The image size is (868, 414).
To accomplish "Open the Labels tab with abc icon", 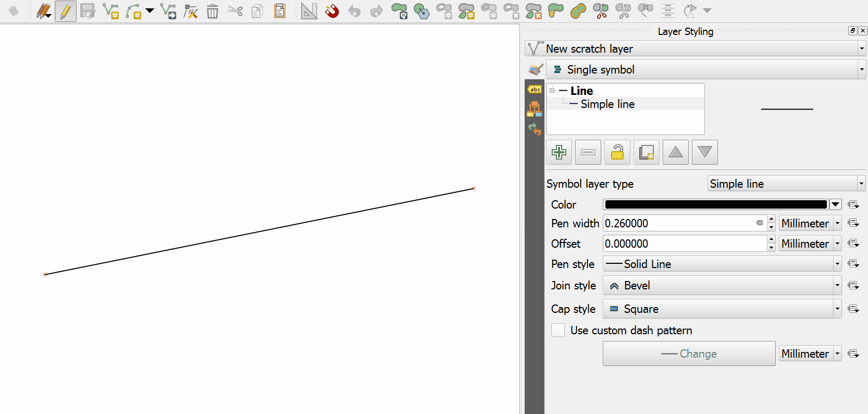I will 535,90.
